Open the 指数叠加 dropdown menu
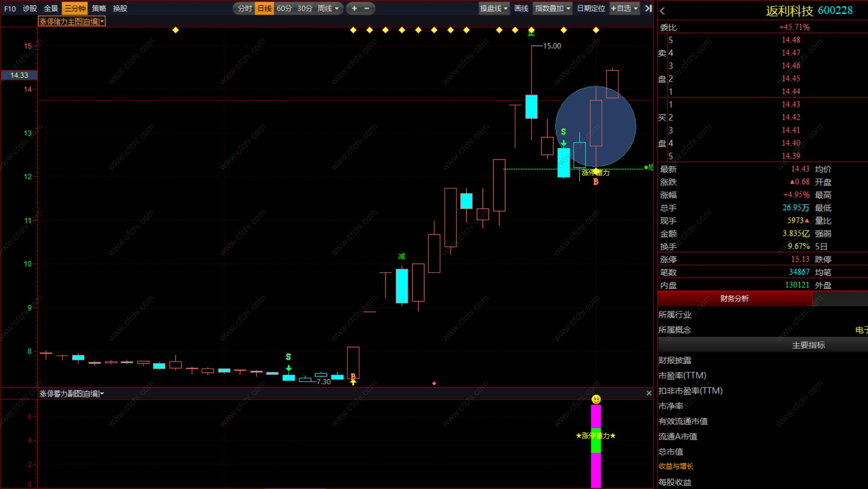 click(x=552, y=8)
